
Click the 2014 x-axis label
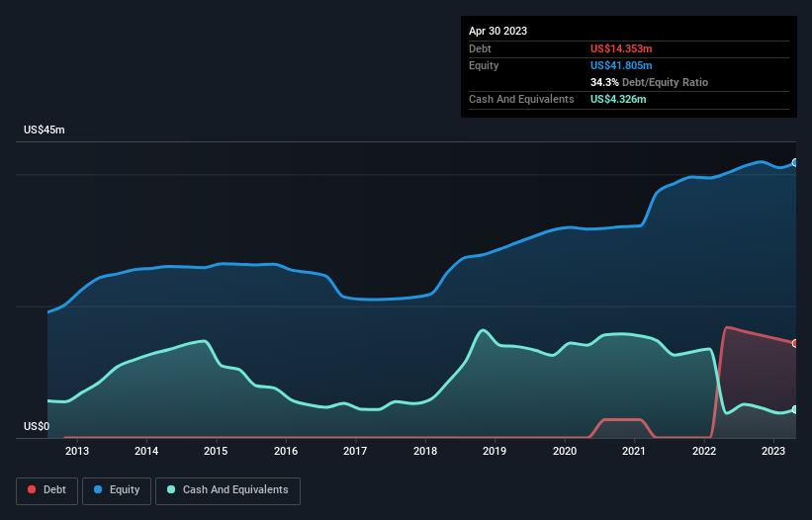[x=146, y=451]
